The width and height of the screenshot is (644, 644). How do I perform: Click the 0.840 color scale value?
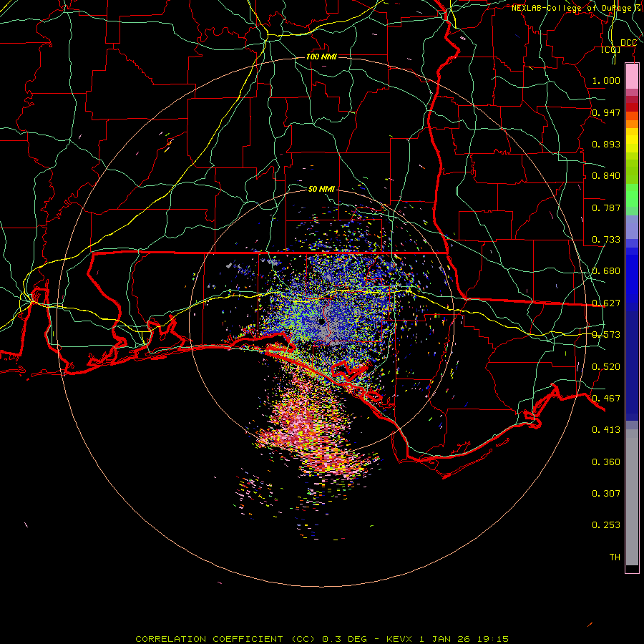point(606,176)
